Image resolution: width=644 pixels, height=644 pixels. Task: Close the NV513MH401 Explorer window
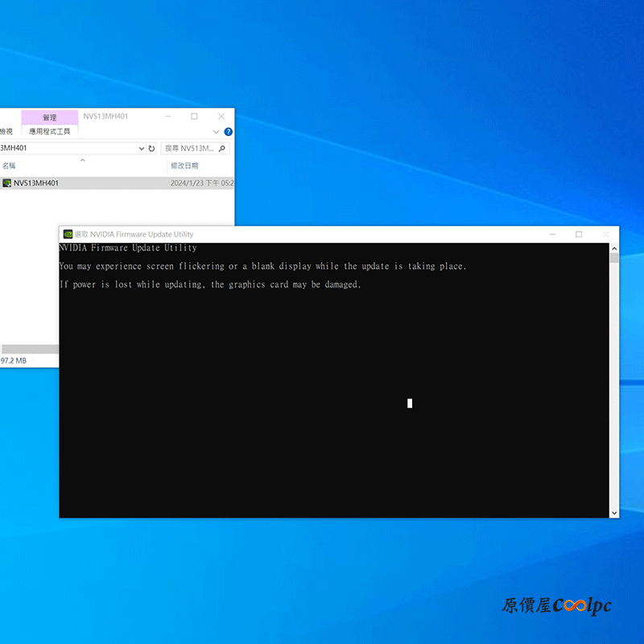click(x=221, y=116)
